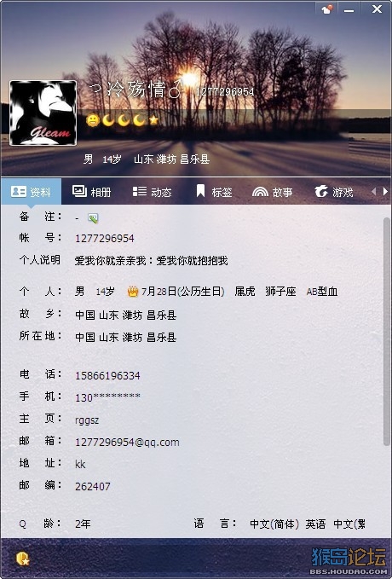The width and height of the screenshot is (392, 579).
Task: Show previous tabs with left arrow
Action: point(373,191)
